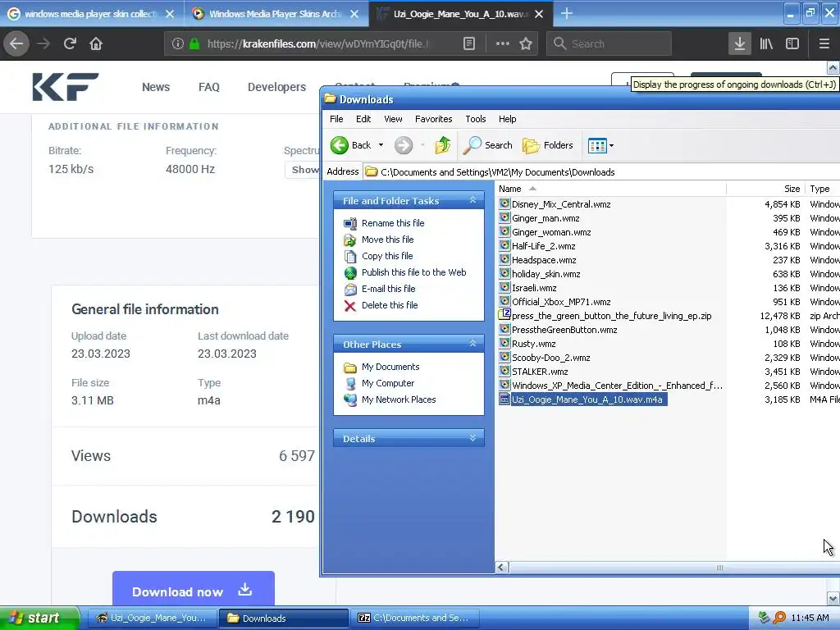Click Copy this file task
Viewport: 840px width, 630px height.
tap(387, 256)
